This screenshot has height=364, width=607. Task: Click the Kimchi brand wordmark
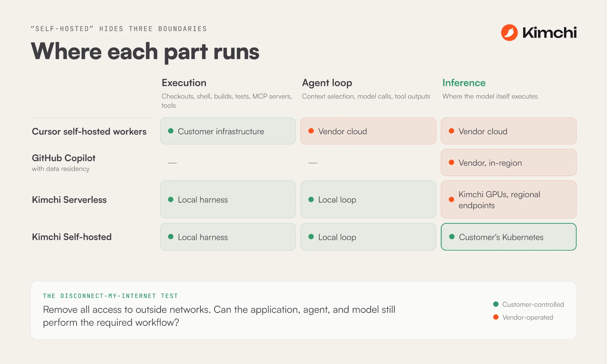(x=549, y=33)
